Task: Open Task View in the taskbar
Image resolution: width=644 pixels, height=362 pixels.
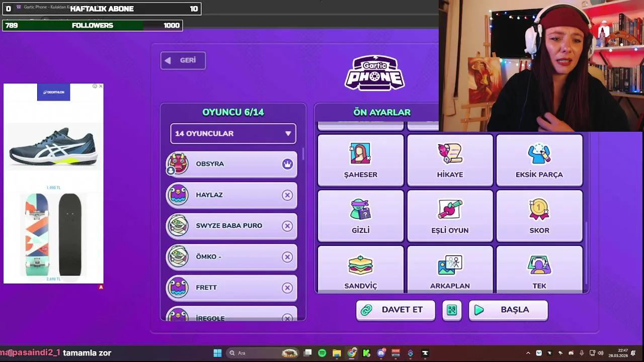Action: click(x=307, y=353)
